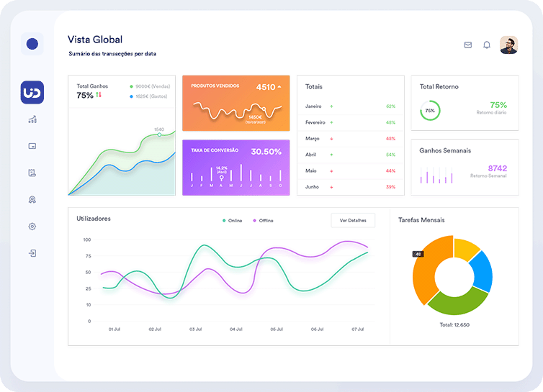The image size is (543, 392).
Task: Click the logout icon in sidebar
Action: point(32,253)
